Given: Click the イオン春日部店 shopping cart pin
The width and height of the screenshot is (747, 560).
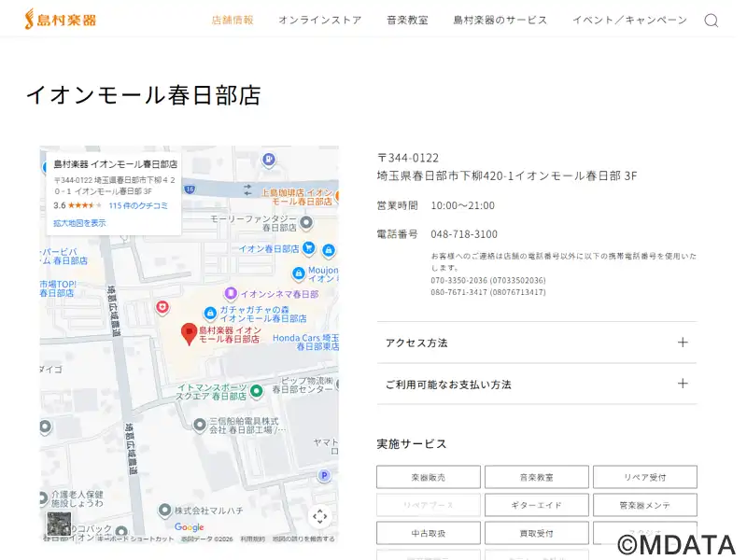Looking at the screenshot, I should coord(309,247).
